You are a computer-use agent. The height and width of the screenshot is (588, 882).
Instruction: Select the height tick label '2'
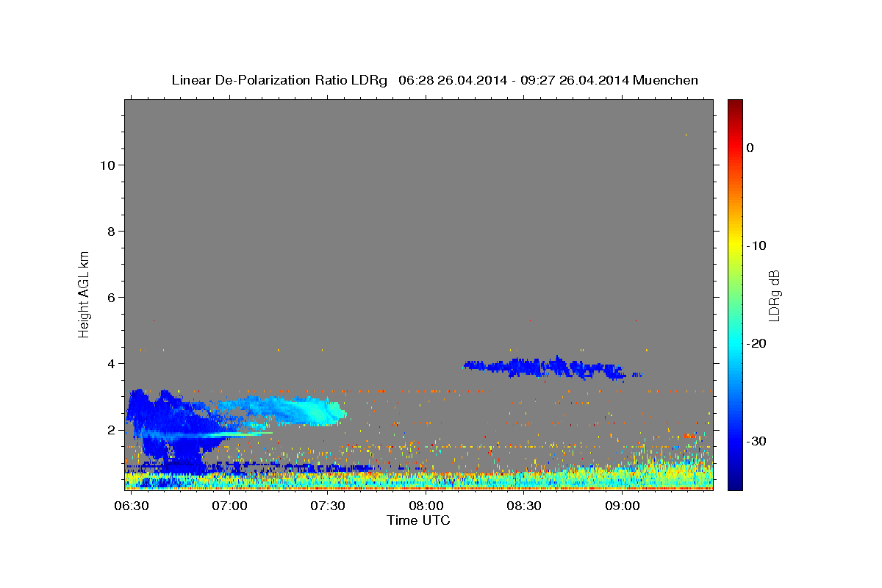click(x=111, y=429)
